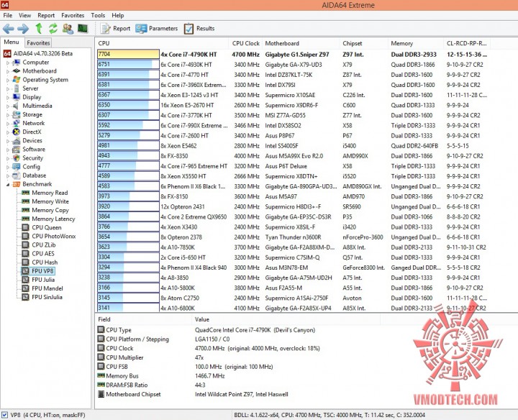Select the CPU AES benchmark icon

pos(25,254)
